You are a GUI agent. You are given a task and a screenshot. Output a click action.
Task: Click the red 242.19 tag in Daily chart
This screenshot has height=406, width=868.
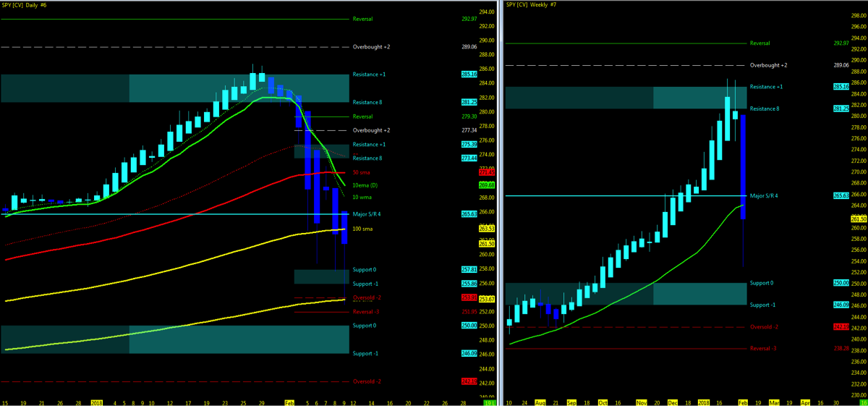468,381
